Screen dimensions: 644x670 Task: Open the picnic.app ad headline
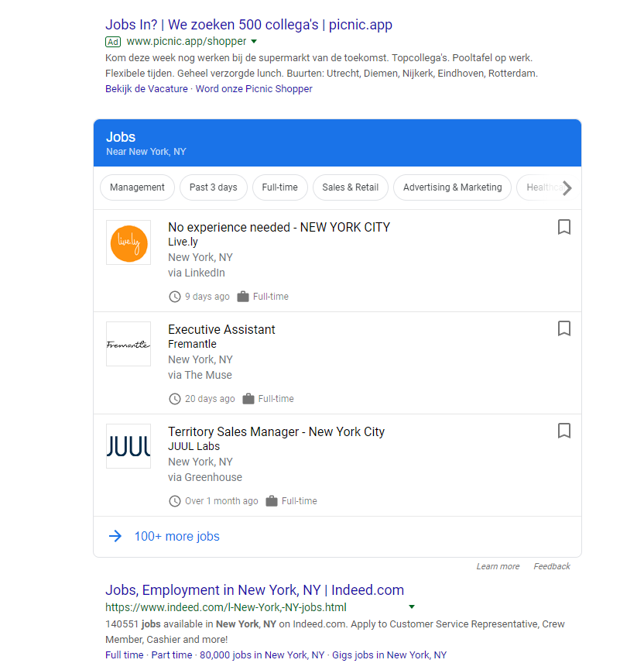(x=248, y=25)
